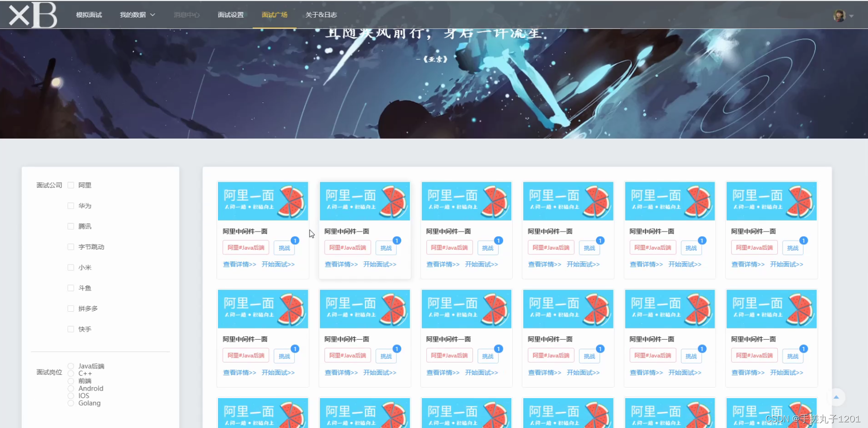Select the Golang position radio

[x=71, y=403]
